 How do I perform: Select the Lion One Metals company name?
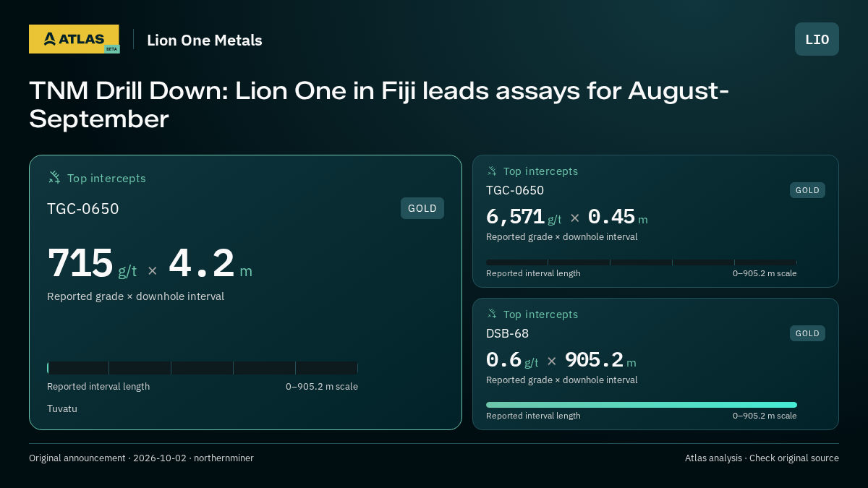[x=205, y=40]
